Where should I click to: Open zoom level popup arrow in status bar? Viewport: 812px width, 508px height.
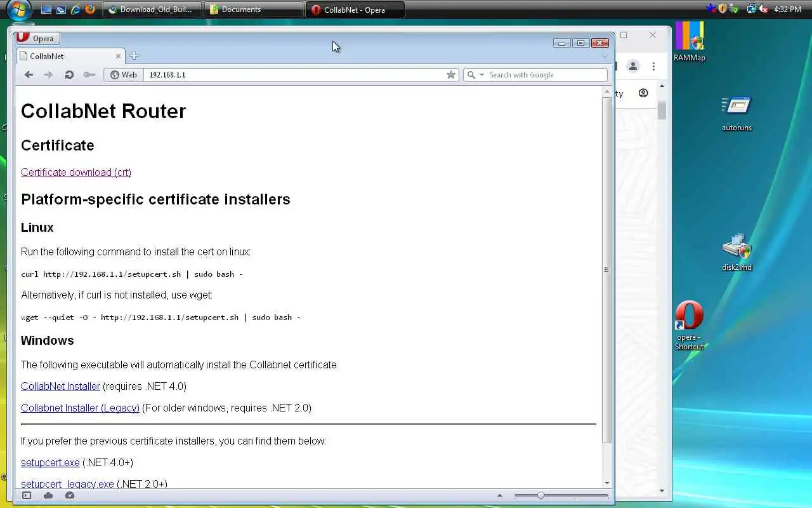coord(500,495)
